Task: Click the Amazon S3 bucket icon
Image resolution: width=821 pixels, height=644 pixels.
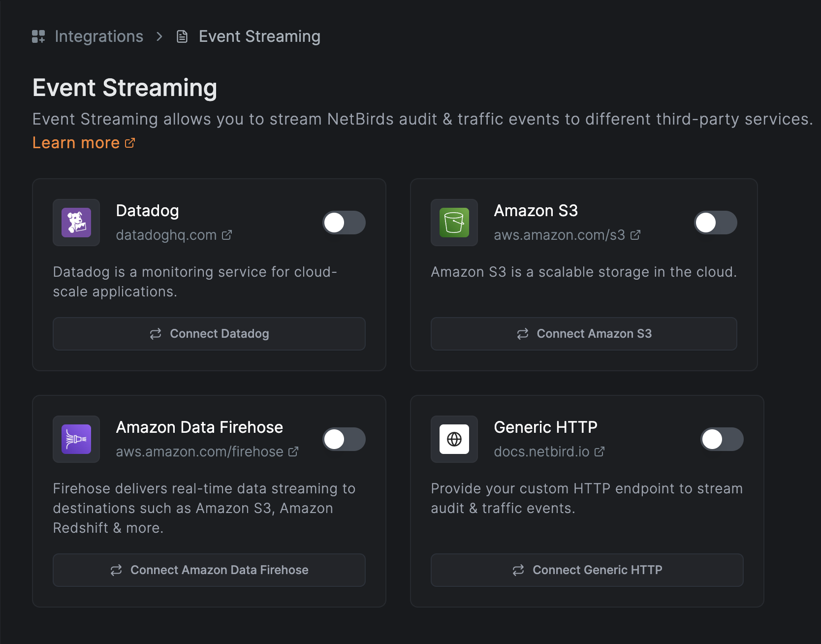Action: (x=454, y=223)
